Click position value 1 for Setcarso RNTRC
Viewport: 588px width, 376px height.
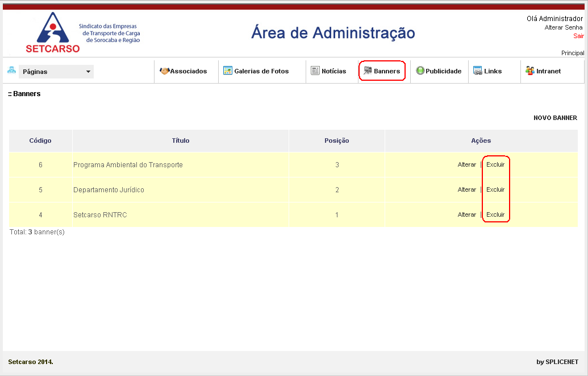337,215
